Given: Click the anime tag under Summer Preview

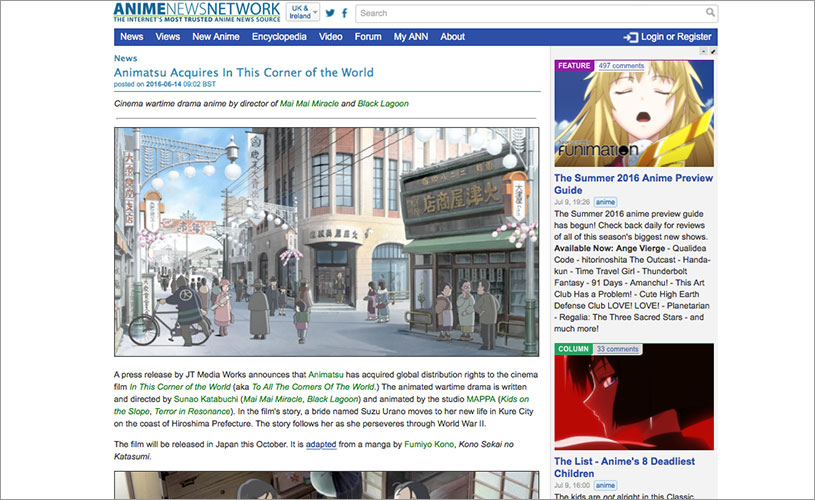Looking at the screenshot, I should 605,201.
